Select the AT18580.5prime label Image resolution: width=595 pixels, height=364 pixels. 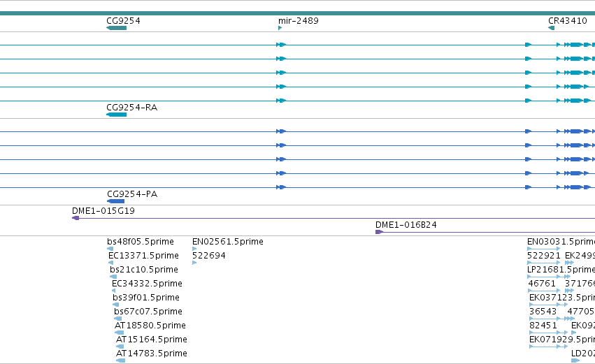pos(150,326)
